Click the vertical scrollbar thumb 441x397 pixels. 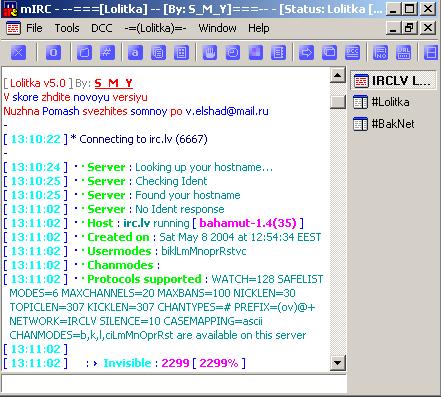coord(338,101)
